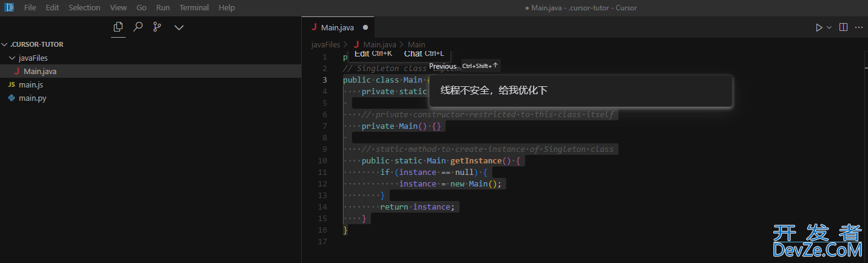Click the unsaved dot on Main.java tab
Image resolution: width=868 pixels, height=263 pixels.
[x=365, y=27]
